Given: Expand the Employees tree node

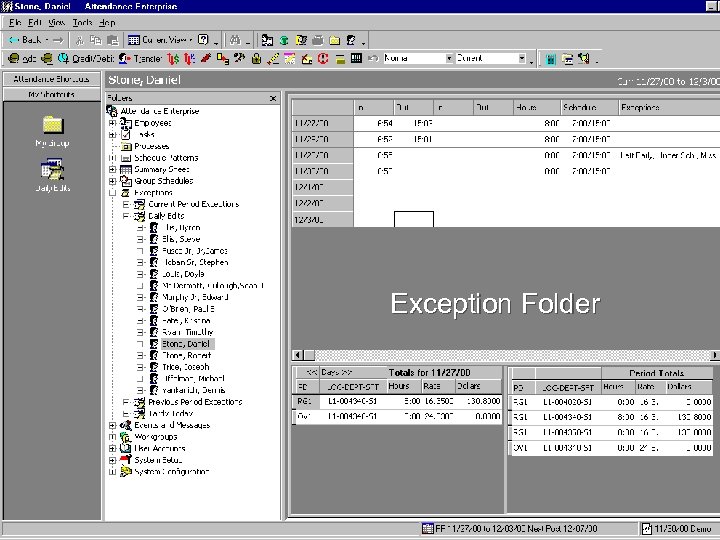Looking at the screenshot, I should coord(112,123).
